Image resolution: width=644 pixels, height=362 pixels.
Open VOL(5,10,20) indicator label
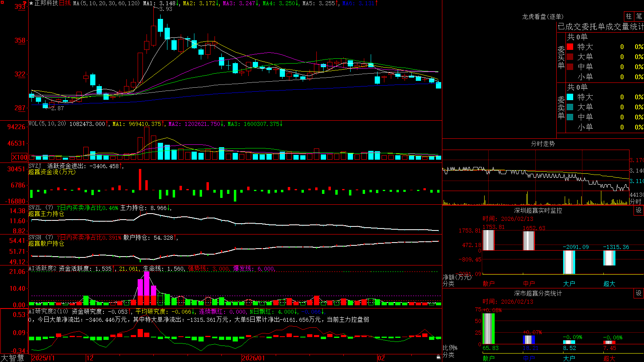[47, 123]
